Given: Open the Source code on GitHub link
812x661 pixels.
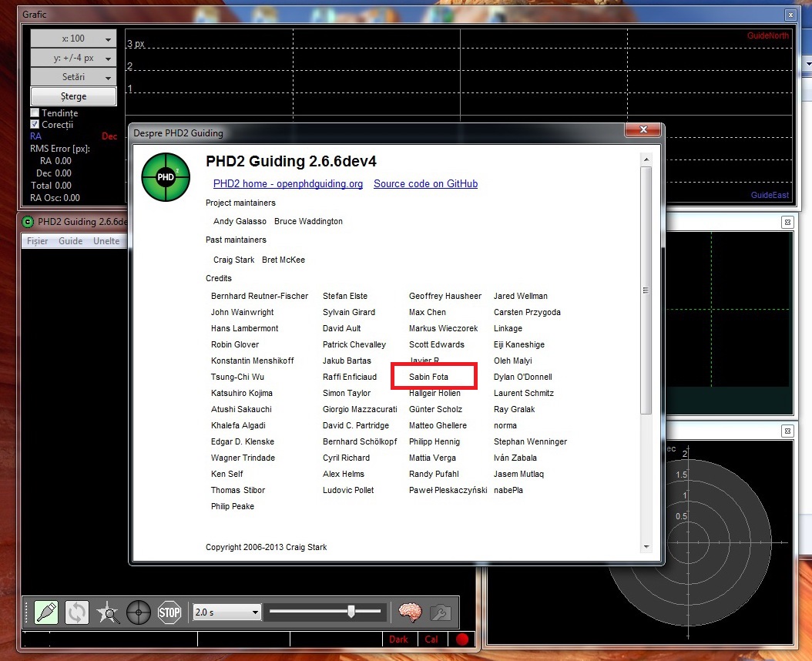Looking at the screenshot, I should click(426, 184).
